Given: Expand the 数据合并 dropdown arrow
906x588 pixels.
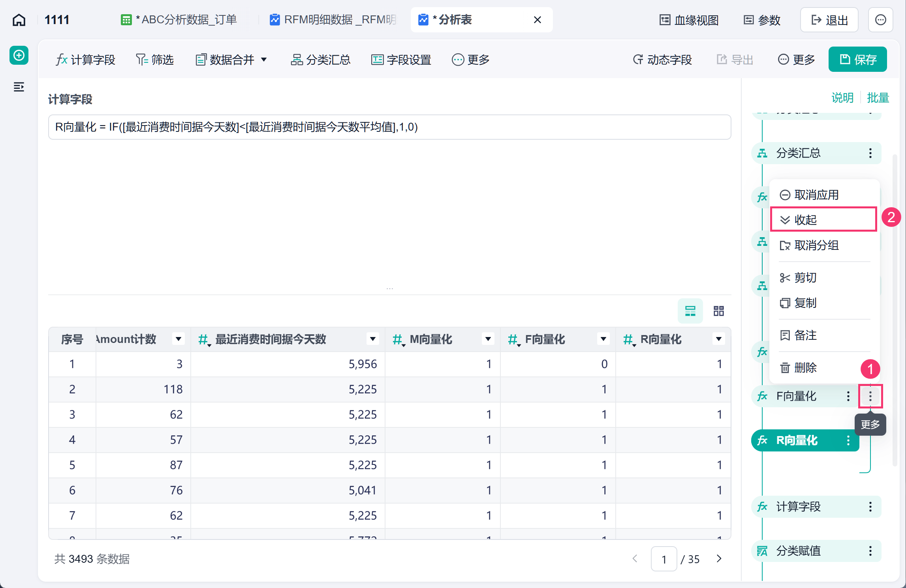Looking at the screenshot, I should (x=264, y=60).
